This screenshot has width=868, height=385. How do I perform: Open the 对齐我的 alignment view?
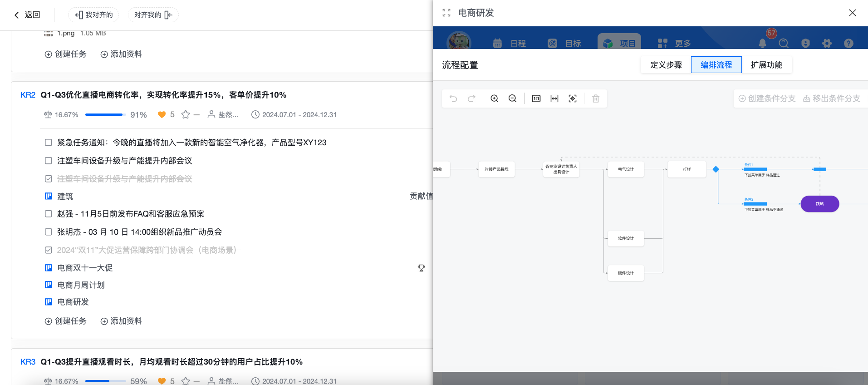(153, 15)
